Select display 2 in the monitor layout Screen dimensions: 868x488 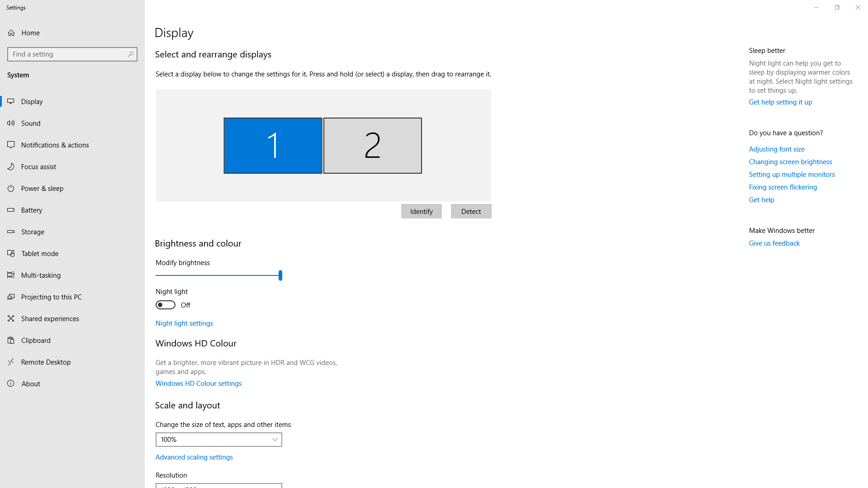click(x=372, y=146)
